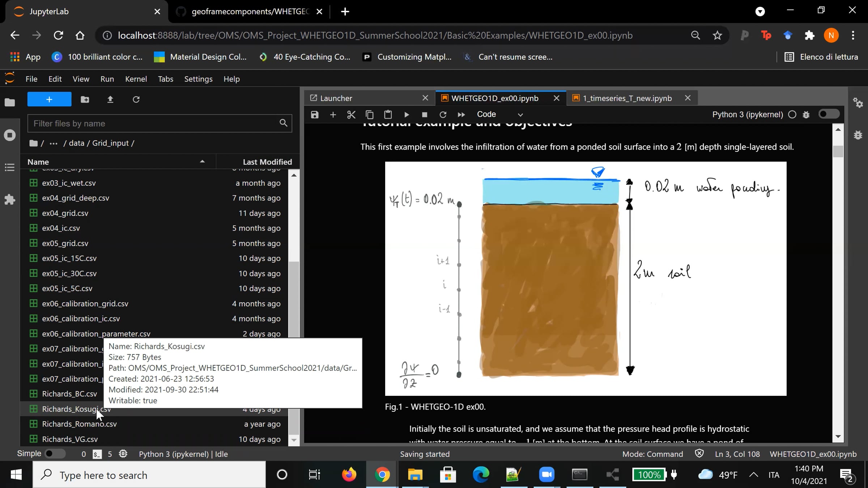Toggle Simple interface mode switch
The height and width of the screenshot is (488, 868).
point(55,454)
